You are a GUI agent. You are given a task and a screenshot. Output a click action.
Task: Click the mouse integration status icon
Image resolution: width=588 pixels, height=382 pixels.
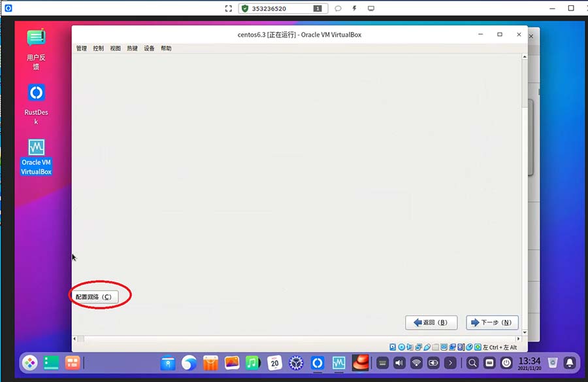[x=469, y=347]
